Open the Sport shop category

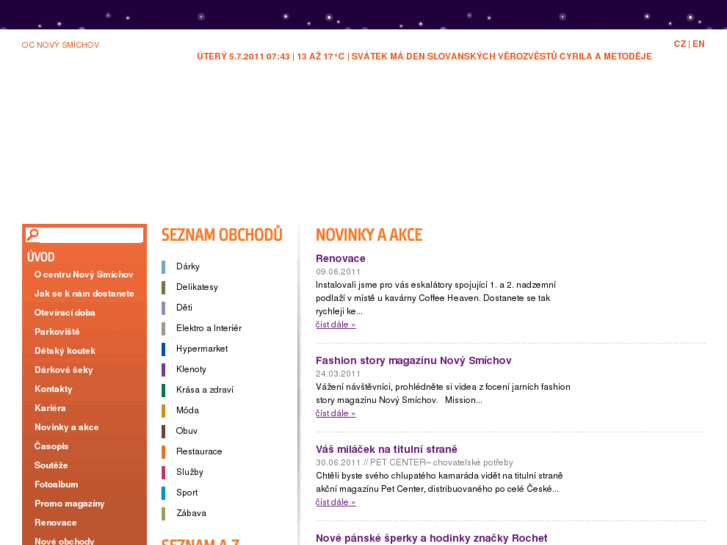(187, 493)
